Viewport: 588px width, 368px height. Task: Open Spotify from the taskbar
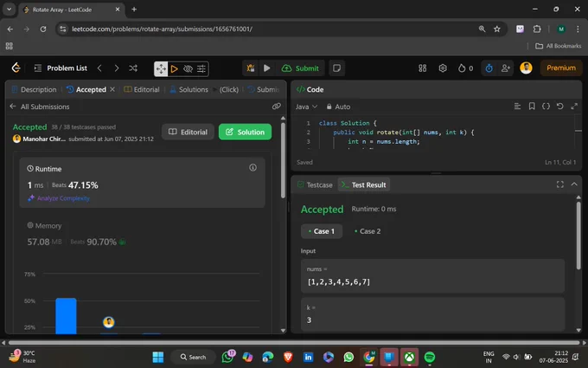point(430,357)
